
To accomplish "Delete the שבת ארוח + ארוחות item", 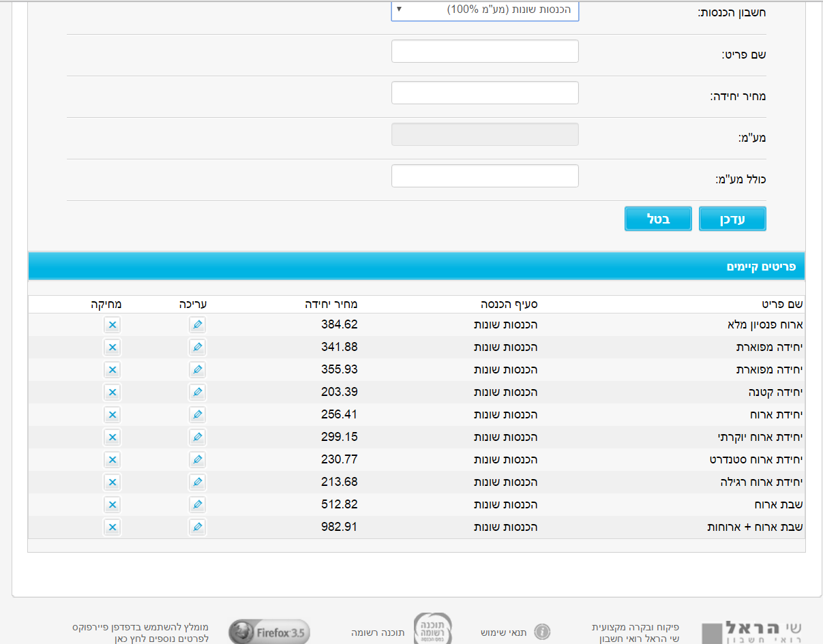I will [x=113, y=527].
